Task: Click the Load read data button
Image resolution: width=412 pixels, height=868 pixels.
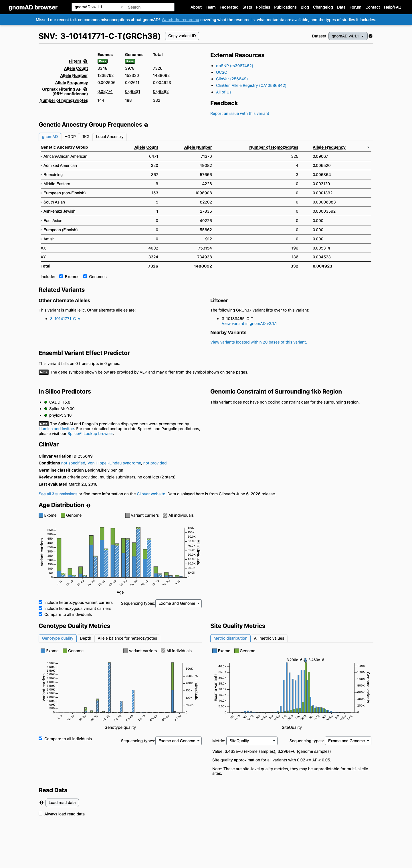Action: tap(62, 803)
